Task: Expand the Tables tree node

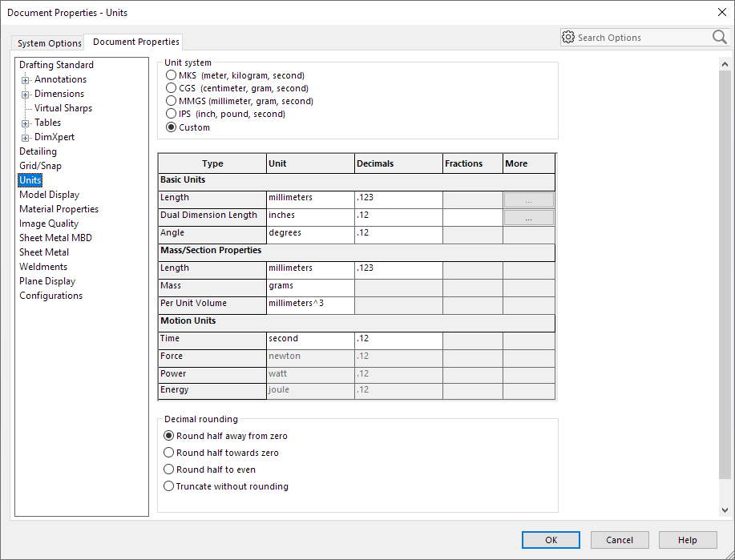Action: click(x=26, y=123)
